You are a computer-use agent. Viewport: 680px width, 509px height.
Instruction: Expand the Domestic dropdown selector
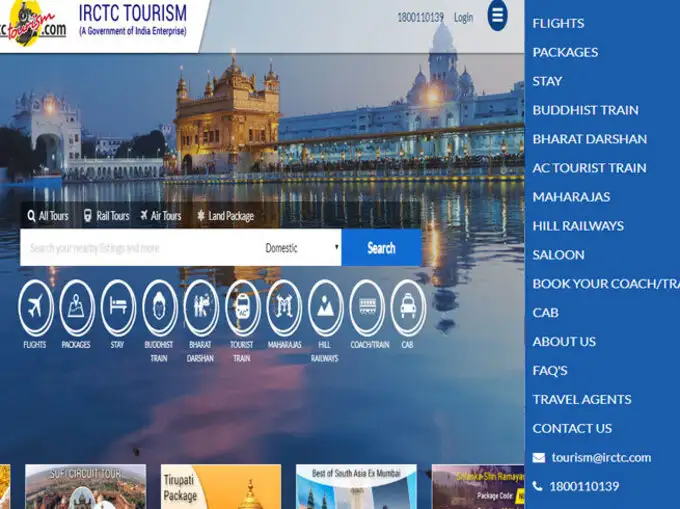(x=301, y=248)
